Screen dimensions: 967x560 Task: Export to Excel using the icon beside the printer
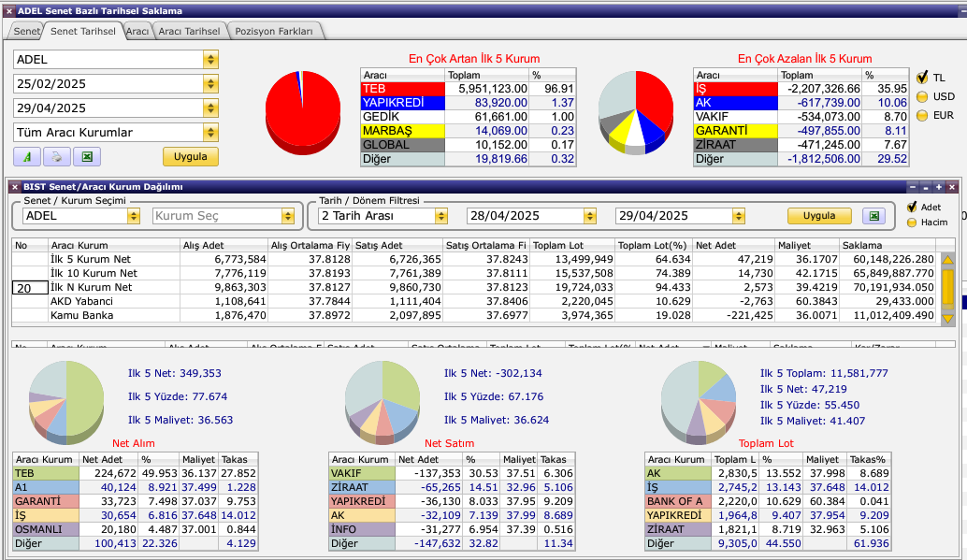(87, 157)
